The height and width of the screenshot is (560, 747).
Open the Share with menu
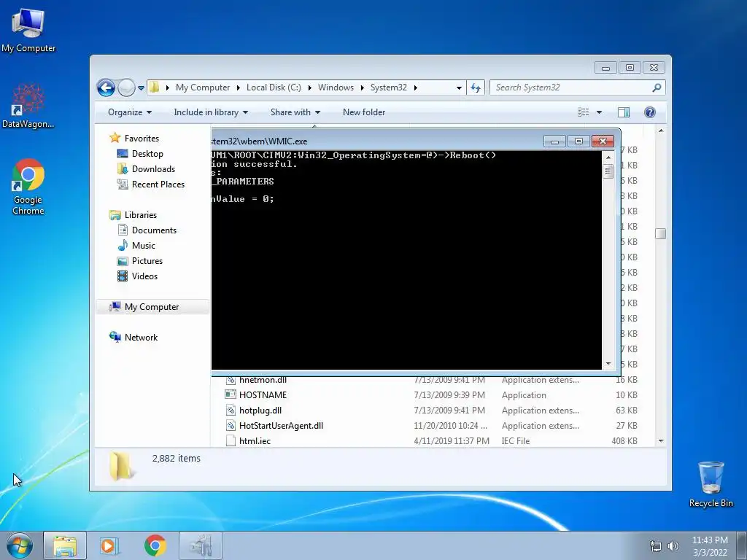[x=295, y=112]
